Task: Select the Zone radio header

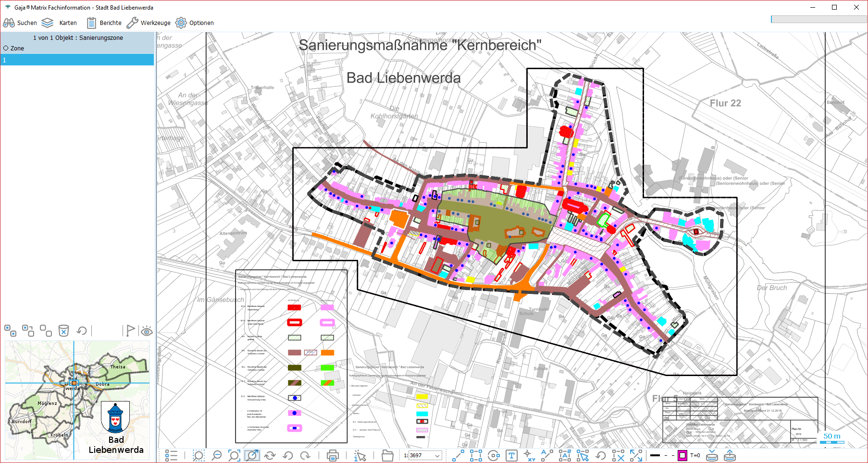Action: tap(6, 48)
